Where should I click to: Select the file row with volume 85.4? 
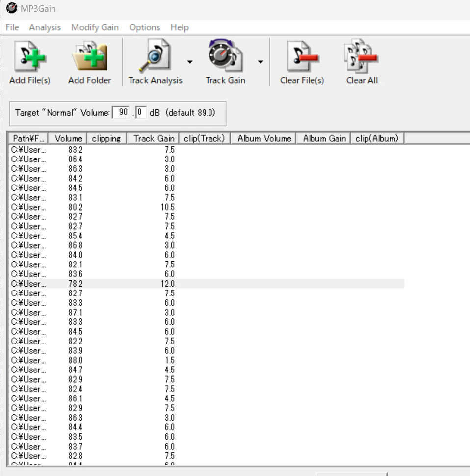click(x=207, y=236)
